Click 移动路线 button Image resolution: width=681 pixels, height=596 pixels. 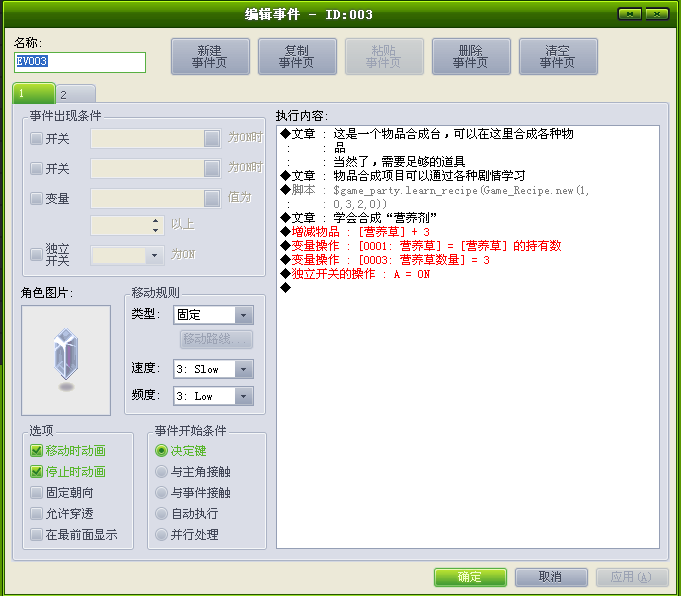tap(216, 339)
